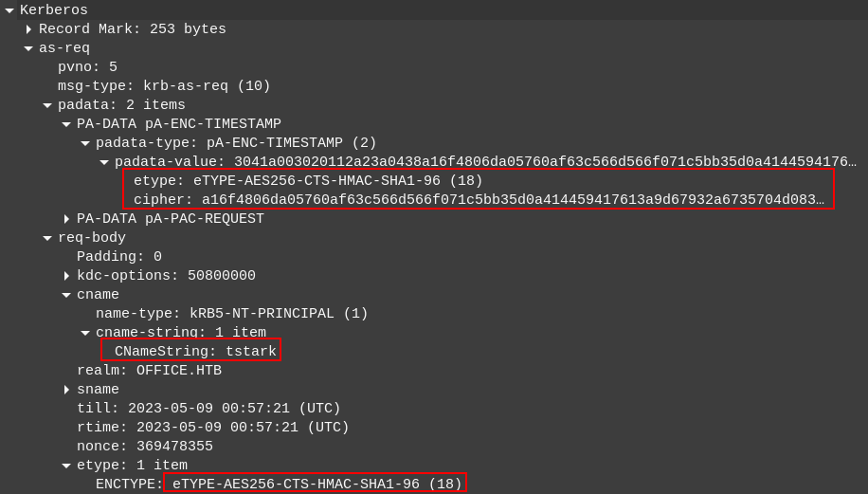Select the ENCTYPE AES256 entry
Image resolution: width=868 pixels, height=494 pixels.
[316, 485]
